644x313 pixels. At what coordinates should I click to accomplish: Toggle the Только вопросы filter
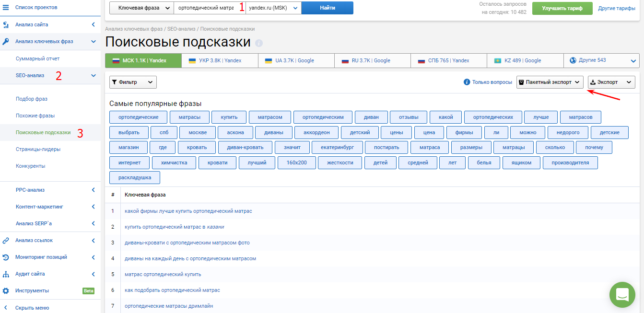[x=488, y=82]
